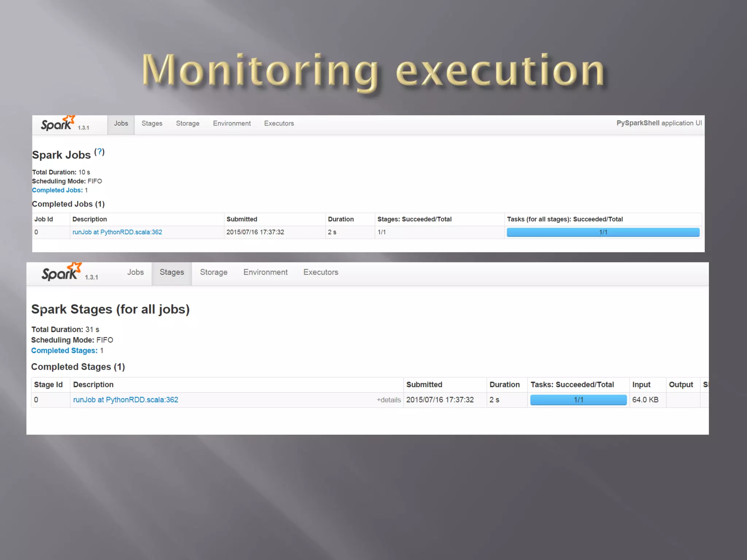Select the Stages tab in the lower navbar
The height and width of the screenshot is (560, 747).
coord(171,272)
